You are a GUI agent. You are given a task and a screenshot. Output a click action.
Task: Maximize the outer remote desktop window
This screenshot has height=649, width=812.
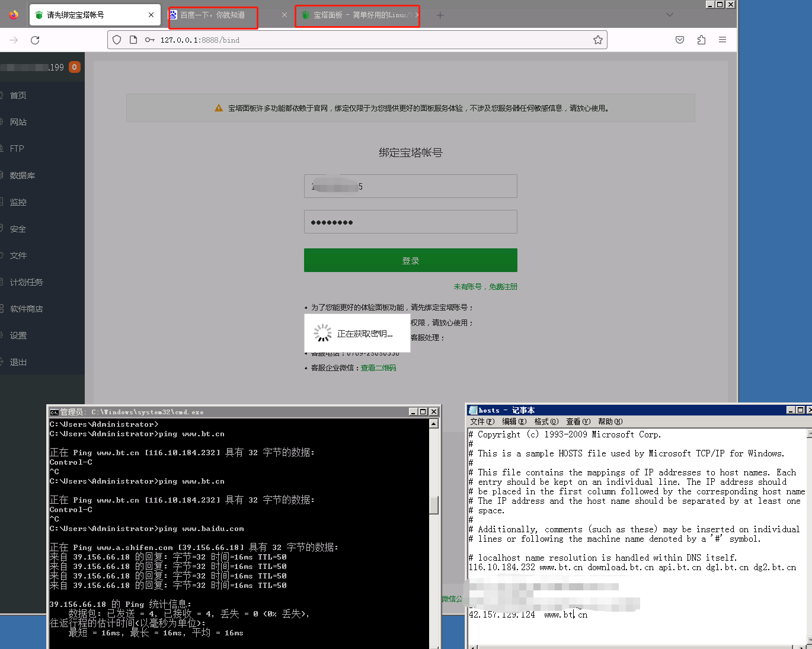pyautogui.click(x=720, y=4)
